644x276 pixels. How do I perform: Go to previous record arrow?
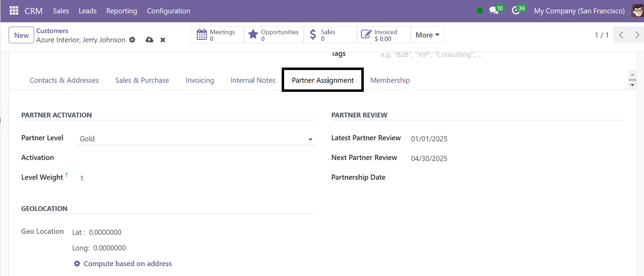pos(621,35)
